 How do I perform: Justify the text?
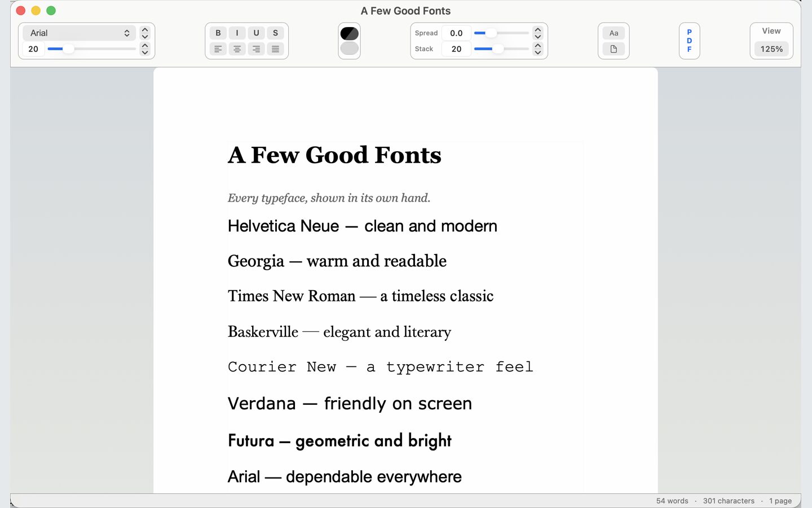[x=275, y=49]
